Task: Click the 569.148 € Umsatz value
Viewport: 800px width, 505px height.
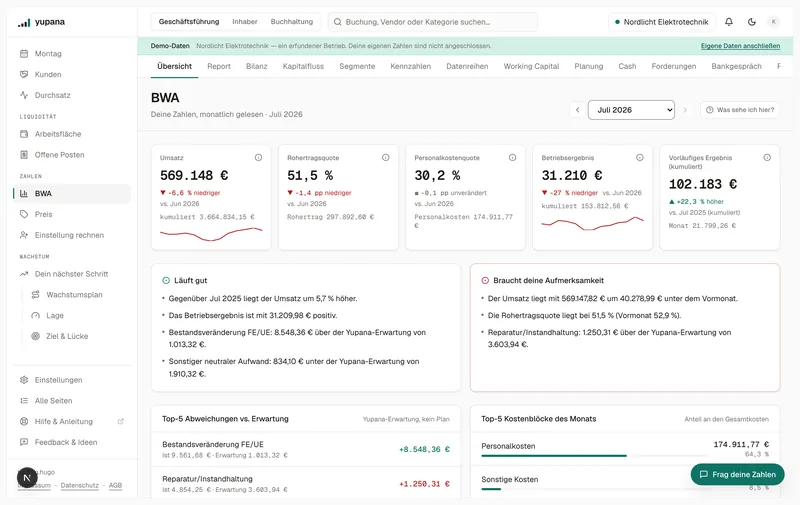Action: [x=194, y=175]
